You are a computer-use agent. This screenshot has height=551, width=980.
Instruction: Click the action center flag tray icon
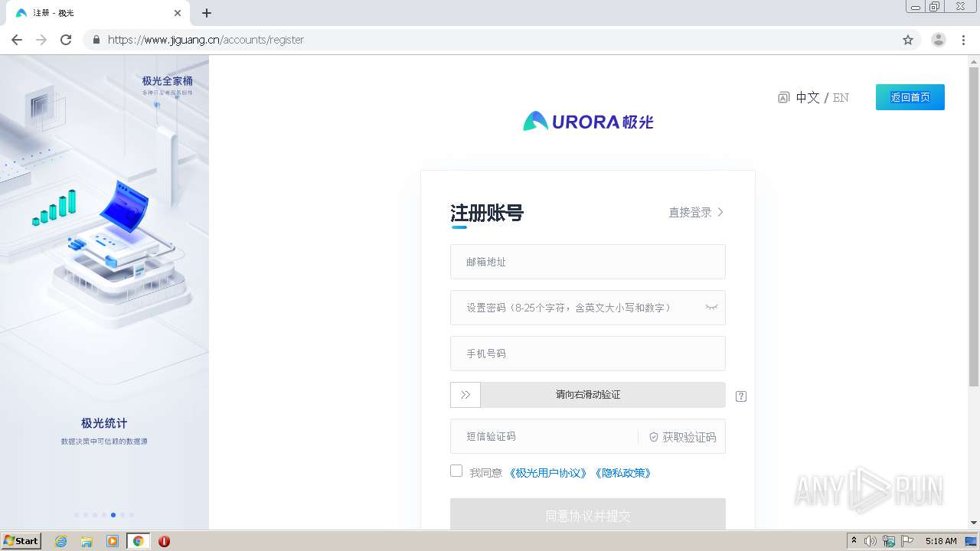tap(907, 541)
